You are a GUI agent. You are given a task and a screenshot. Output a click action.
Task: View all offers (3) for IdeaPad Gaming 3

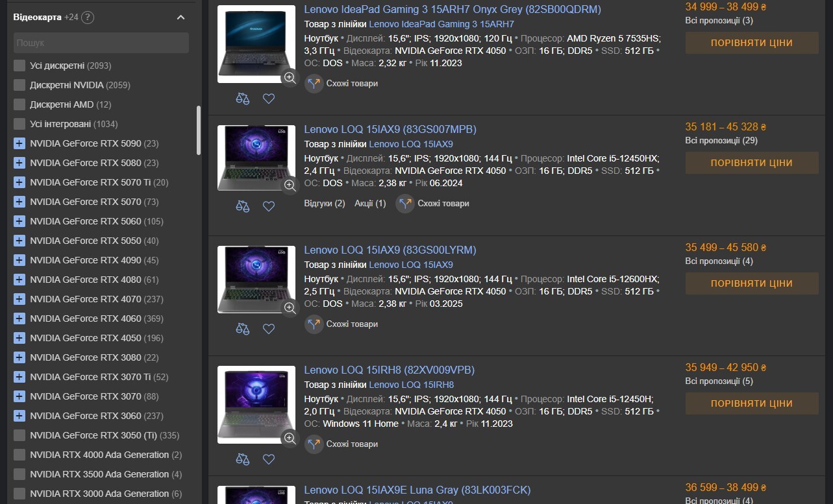[x=719, y=21]
